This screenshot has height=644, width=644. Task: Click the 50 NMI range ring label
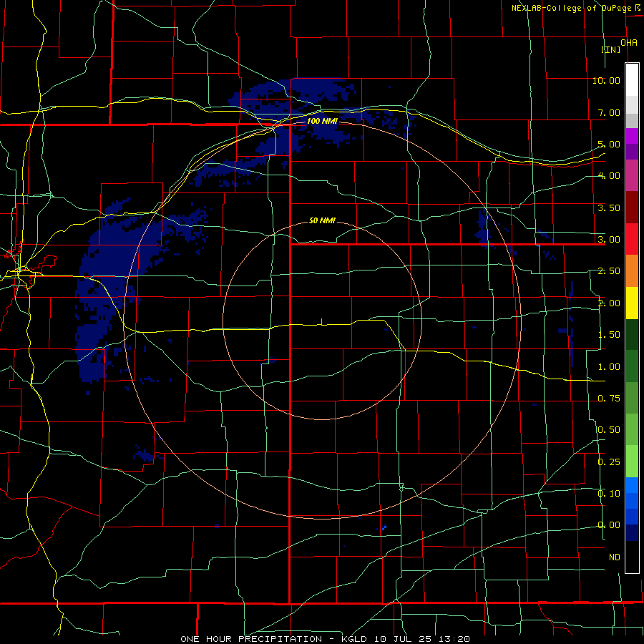click(322, 220)
